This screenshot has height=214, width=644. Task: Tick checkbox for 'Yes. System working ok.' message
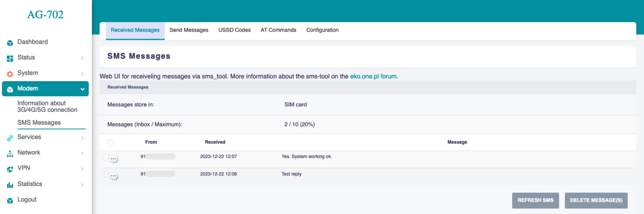click(106, 157)
